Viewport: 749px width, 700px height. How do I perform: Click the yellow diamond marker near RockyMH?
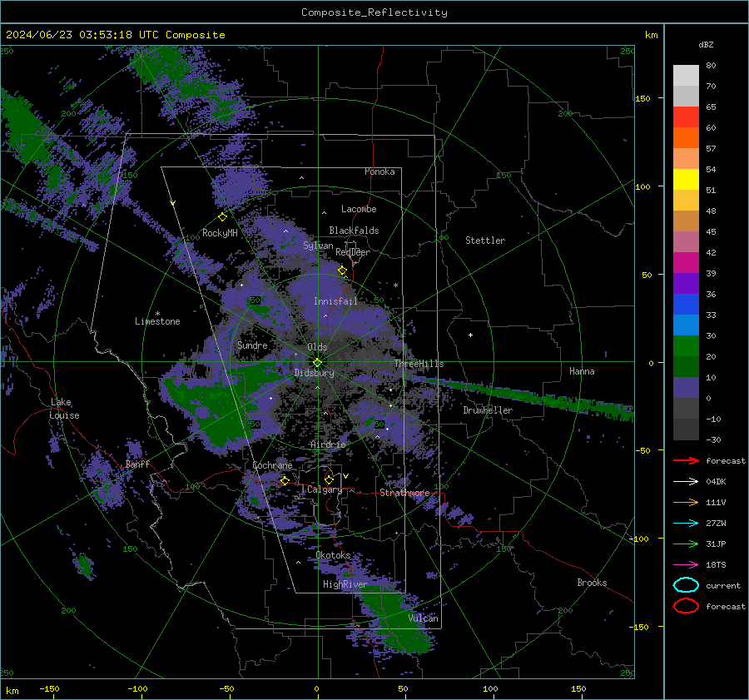point(222,217)
